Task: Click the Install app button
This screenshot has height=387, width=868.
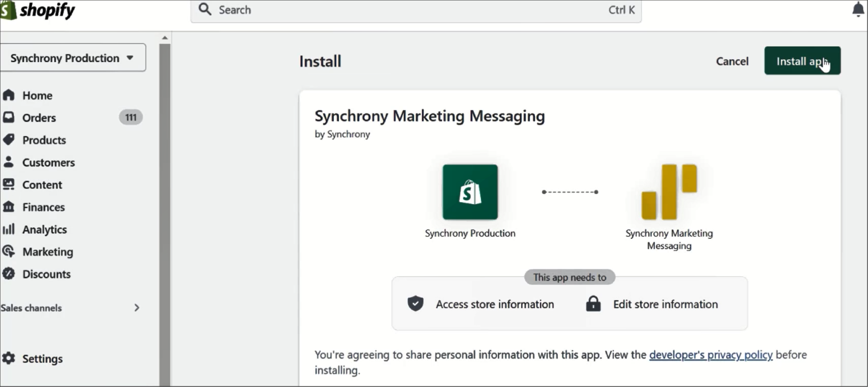Action: click(x=802, y=61)
